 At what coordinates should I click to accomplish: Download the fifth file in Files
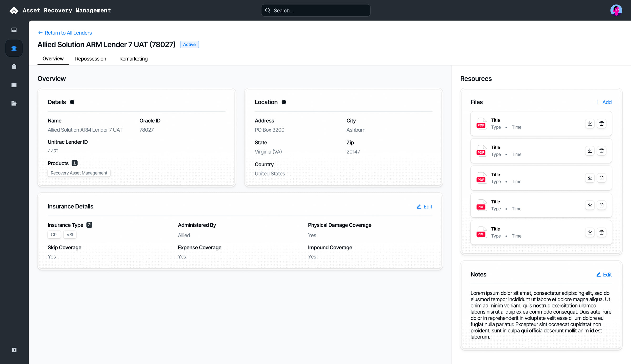tap(590, 232)
